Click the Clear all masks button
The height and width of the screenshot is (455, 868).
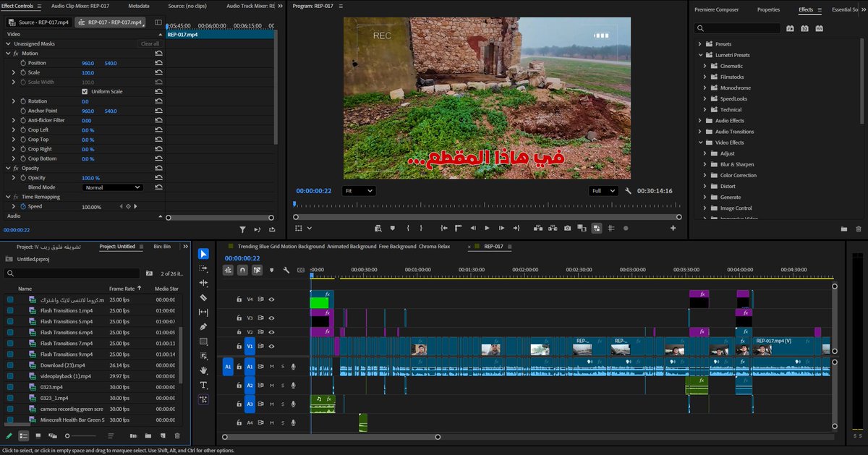[149, 44]
